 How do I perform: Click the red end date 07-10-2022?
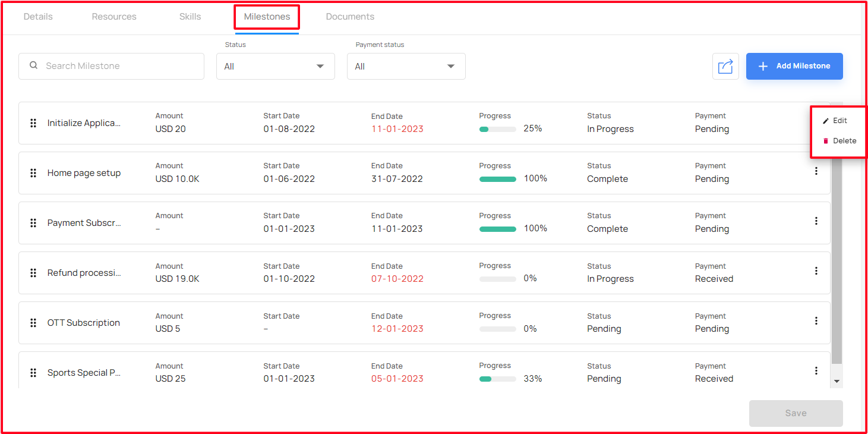click(x=397, y=279)
